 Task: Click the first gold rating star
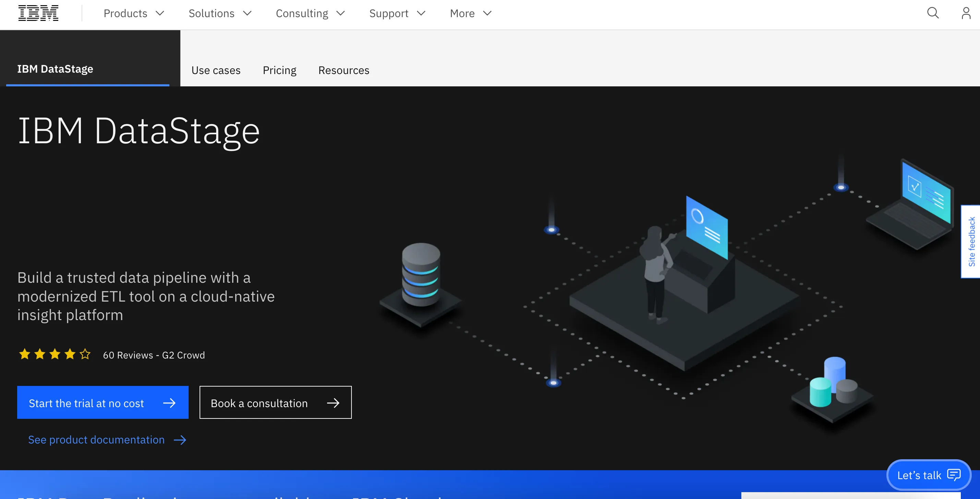[x=25, y=354]
